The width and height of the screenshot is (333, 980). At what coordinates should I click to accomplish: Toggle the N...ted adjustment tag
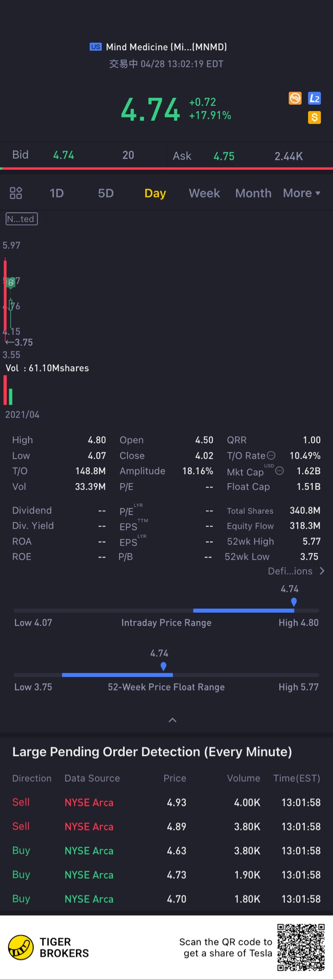tap(21, 219)
